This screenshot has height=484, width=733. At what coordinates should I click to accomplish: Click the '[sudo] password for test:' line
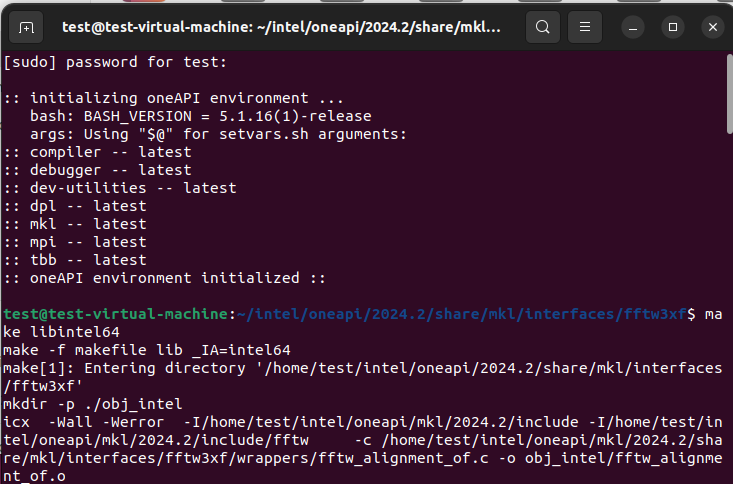[115, 62]
